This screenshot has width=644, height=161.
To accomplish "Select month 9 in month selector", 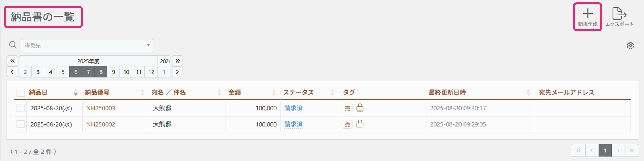I will 113,72.
